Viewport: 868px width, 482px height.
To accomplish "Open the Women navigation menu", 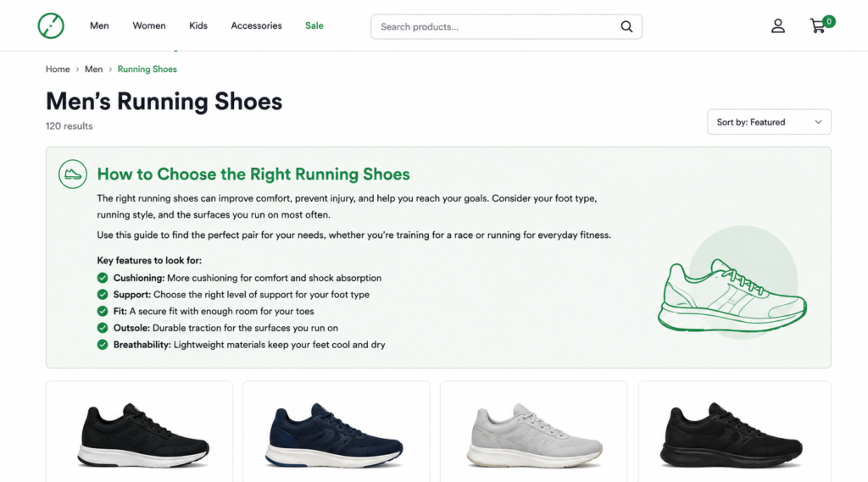I will pyautogui.click(x=149, y=25).
